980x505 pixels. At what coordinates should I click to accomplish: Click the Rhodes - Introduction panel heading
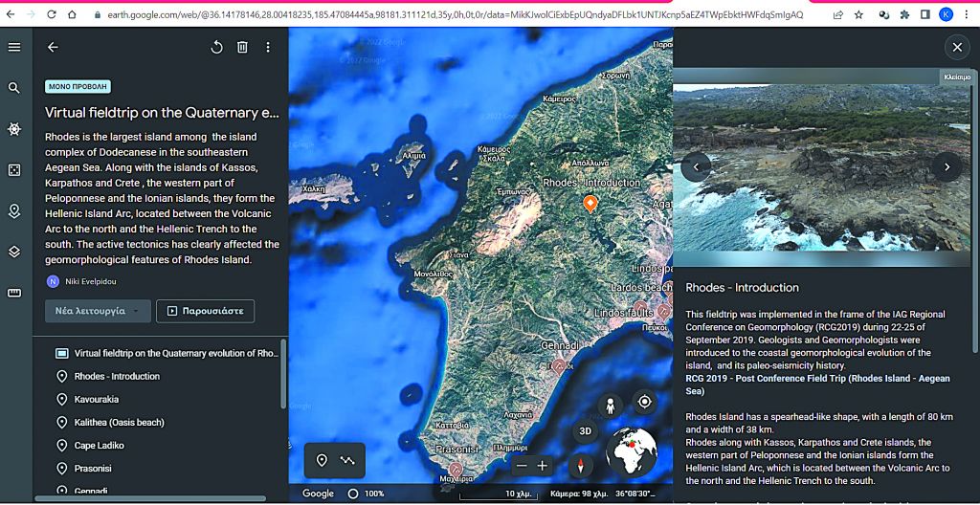742,288
